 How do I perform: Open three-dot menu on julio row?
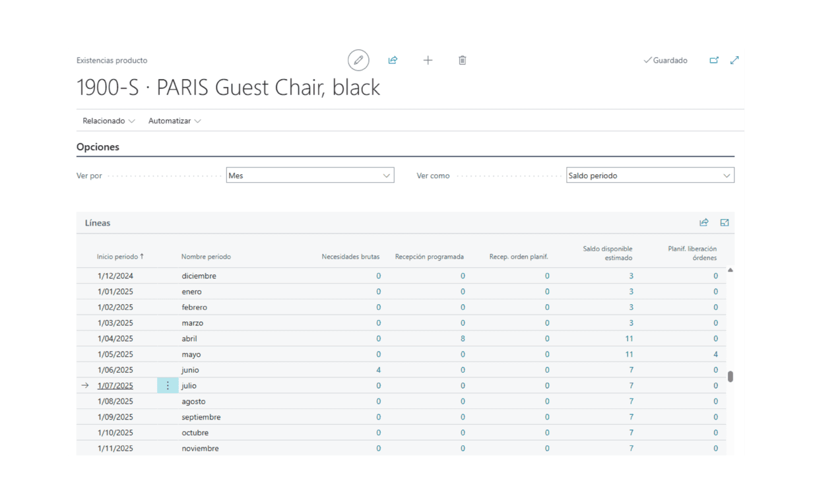click(168, 386)
